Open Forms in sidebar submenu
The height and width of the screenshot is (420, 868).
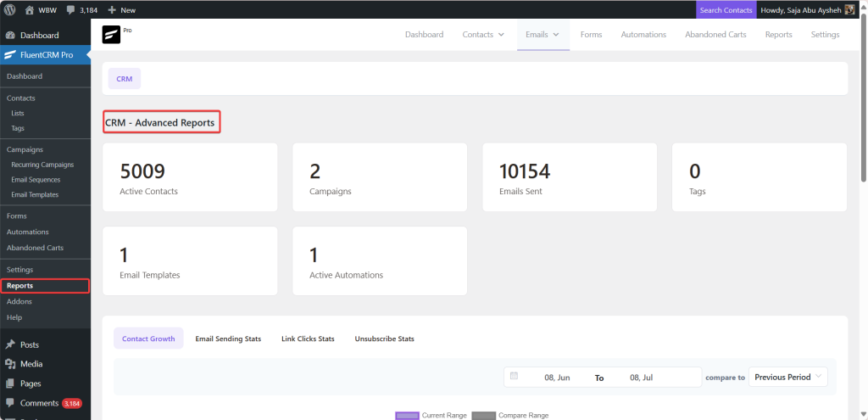17,216
